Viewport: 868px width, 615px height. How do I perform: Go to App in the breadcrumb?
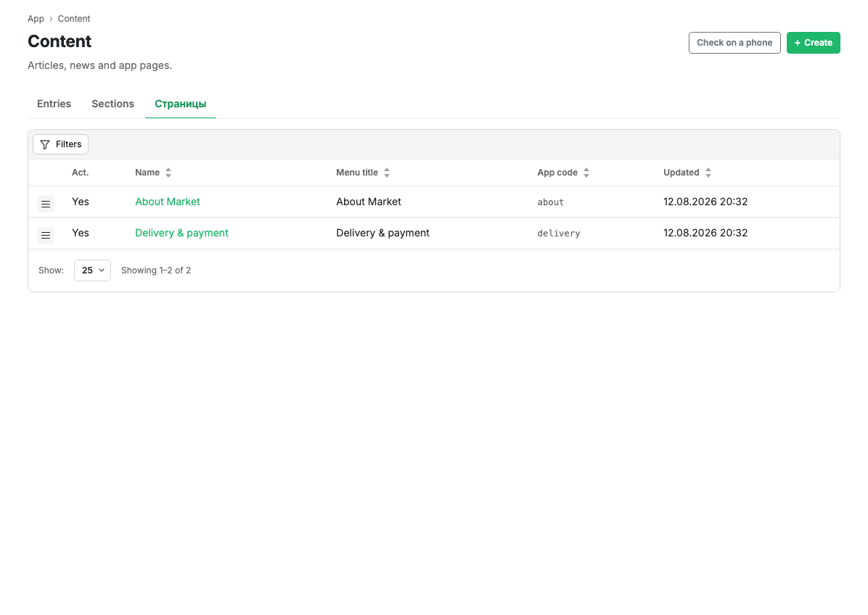[x=36, y=19]
